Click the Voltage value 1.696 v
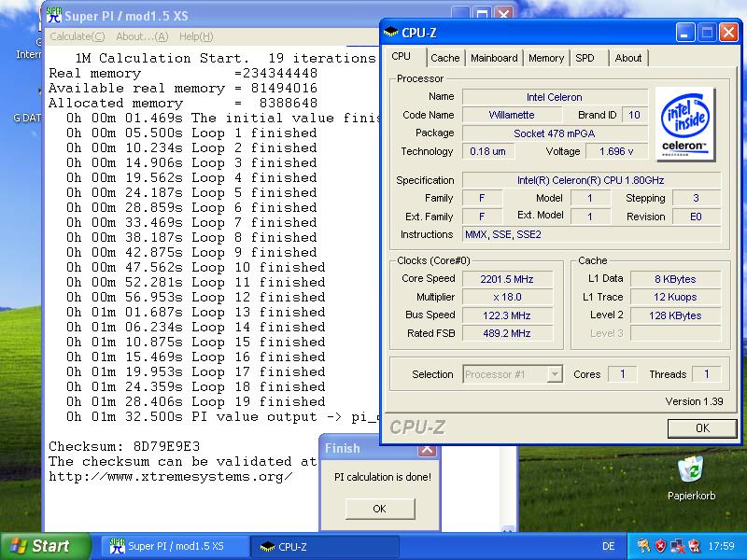This screenshot has width=747, height=560. click(616, 151)
